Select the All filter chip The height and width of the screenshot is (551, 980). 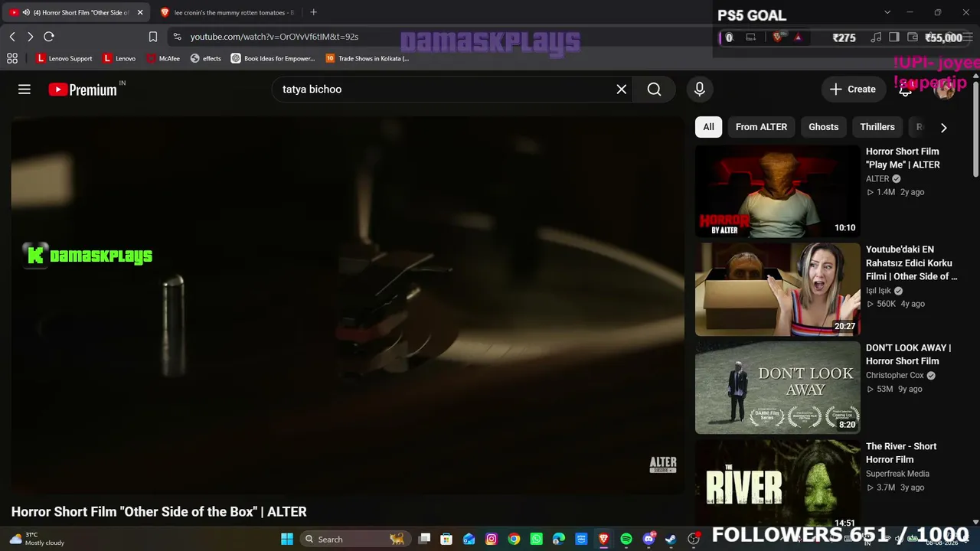coord(709,127)
